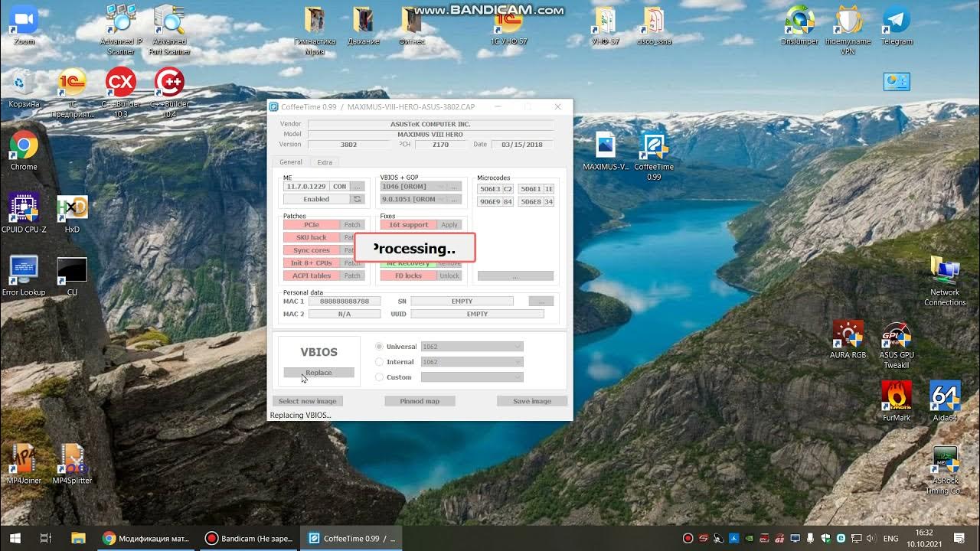The width and height of the screenshot is (980, 551).
Task: Select the HxD hex editor icon
Action: click(72, 214)
